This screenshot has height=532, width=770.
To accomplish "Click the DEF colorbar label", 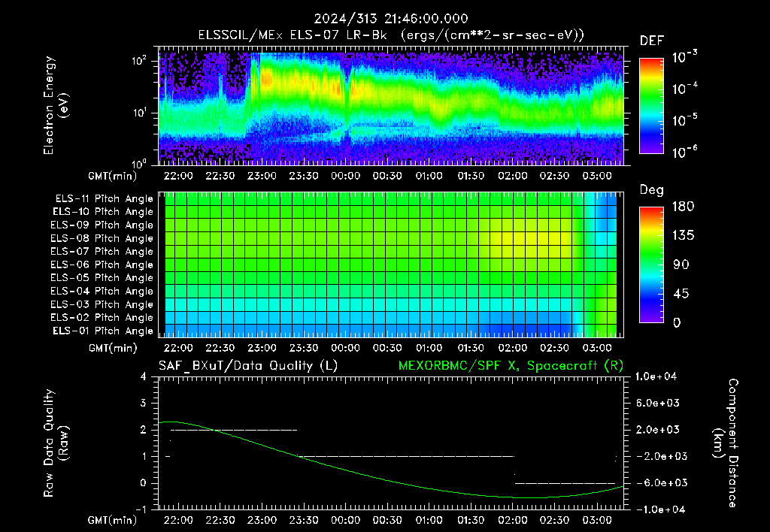I will [x=652, y=41].
